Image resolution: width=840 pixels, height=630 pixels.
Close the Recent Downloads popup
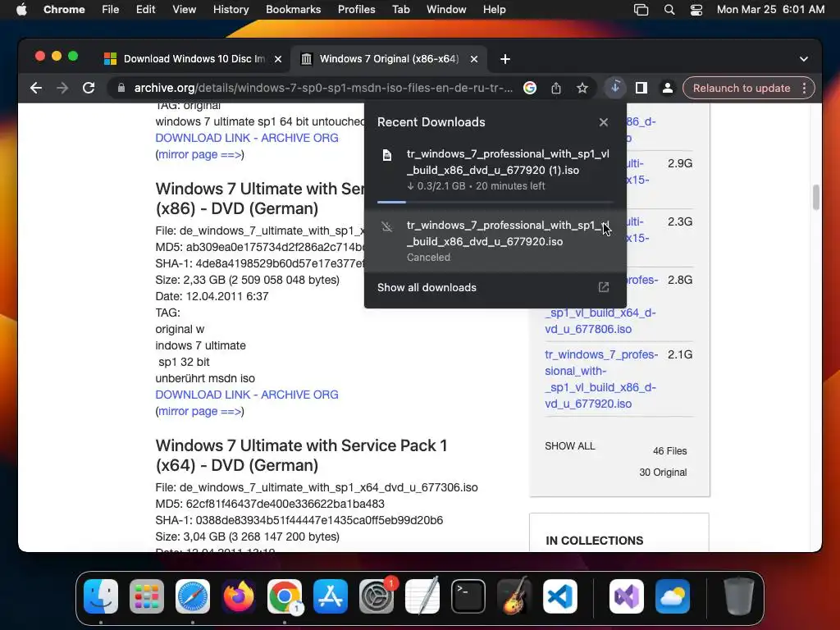pyautogui.click(x=603, y=122)
